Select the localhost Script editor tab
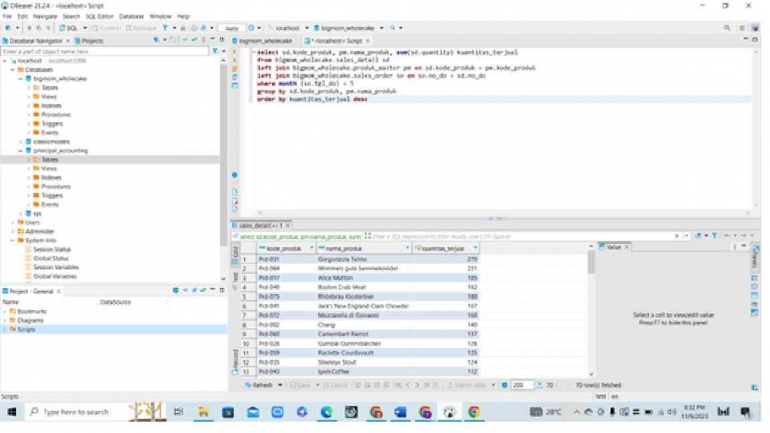 (337, 41)
